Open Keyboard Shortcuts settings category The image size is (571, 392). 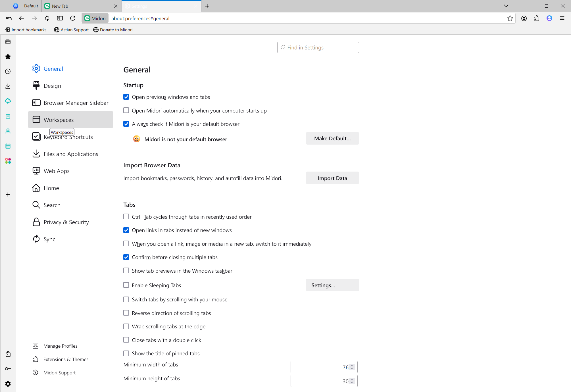tap(70, 137)
